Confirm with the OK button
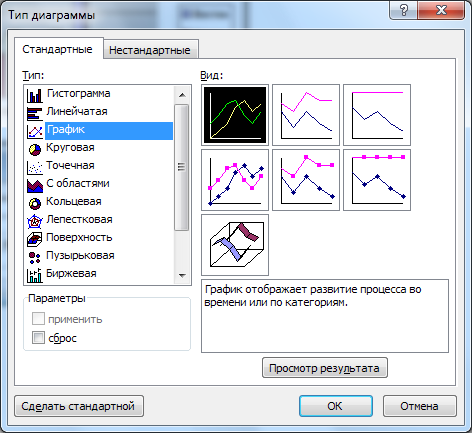This screenshot has width=472, height=433. coord(336,406)
